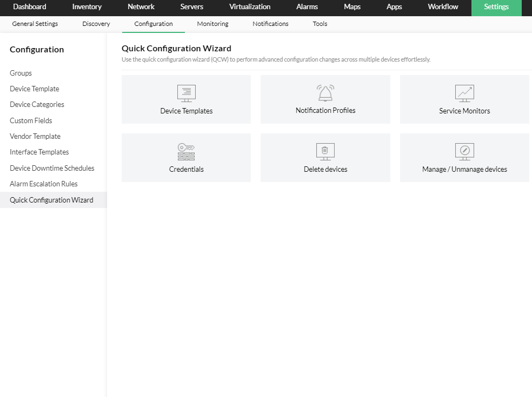
Task: Open the Device Templates wizard icon
Action: pyautogui.click(x=186, y=93)
